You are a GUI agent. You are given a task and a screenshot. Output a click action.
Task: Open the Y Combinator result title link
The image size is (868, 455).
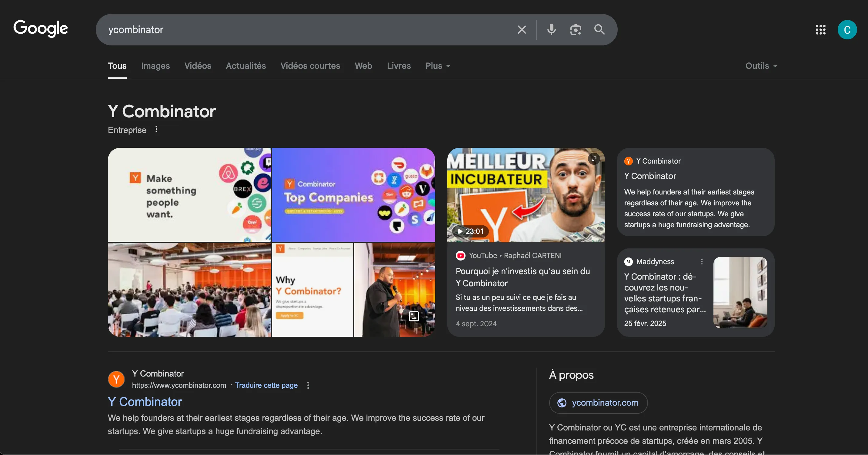pos(145,402)
